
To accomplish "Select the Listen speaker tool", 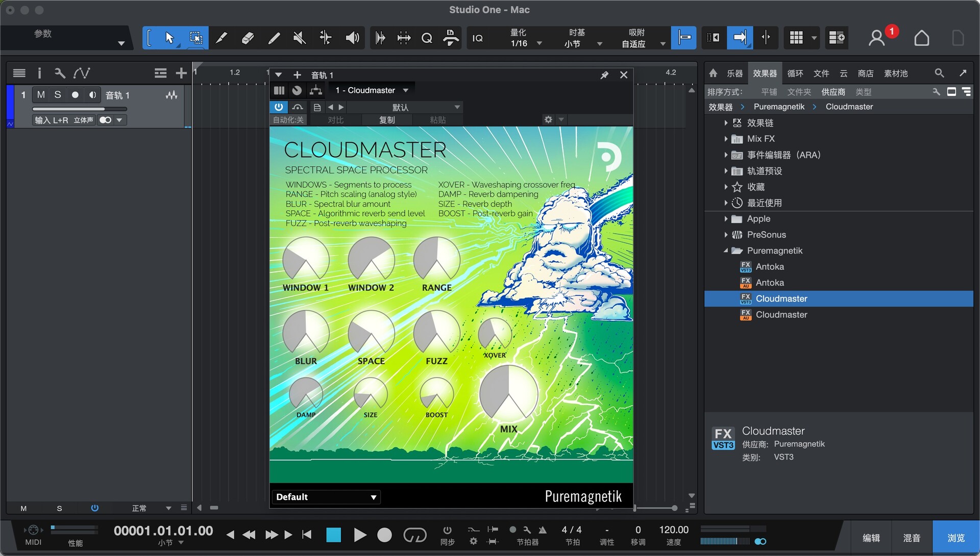I will (352, 38).
